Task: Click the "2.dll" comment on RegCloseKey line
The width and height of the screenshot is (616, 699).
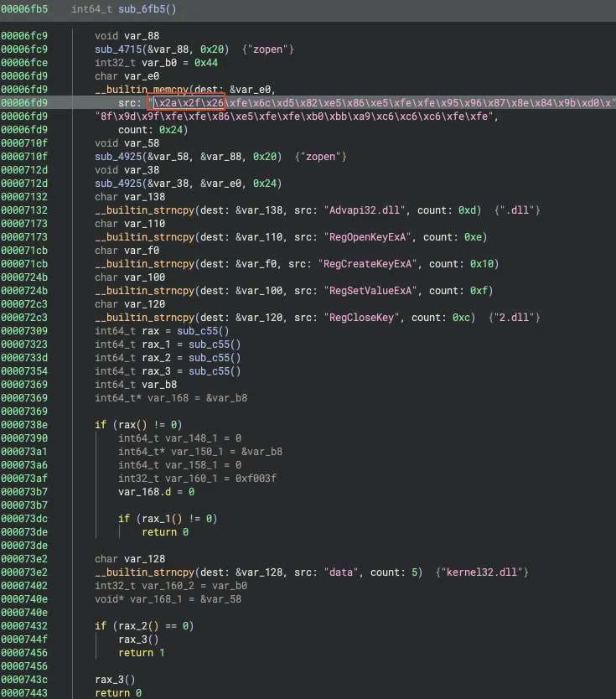Action: click(514, 318)
